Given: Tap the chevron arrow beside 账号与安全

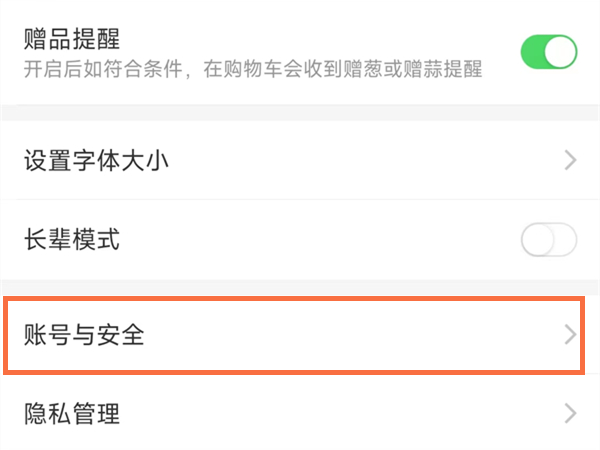Looking at the screenshot, I should [571, 335].
